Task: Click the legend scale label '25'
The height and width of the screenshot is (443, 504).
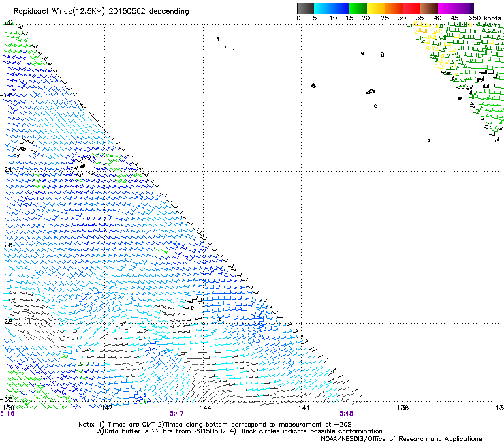Action: coord(385,18)
